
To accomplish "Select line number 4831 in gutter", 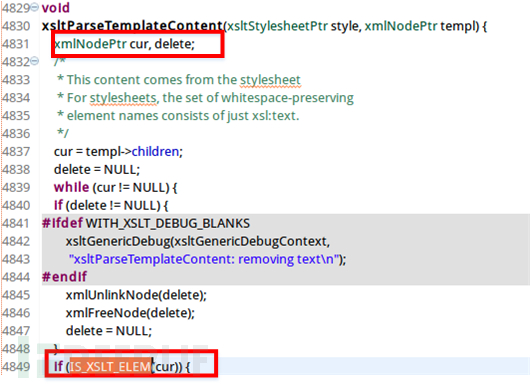I will click(16, 44).
